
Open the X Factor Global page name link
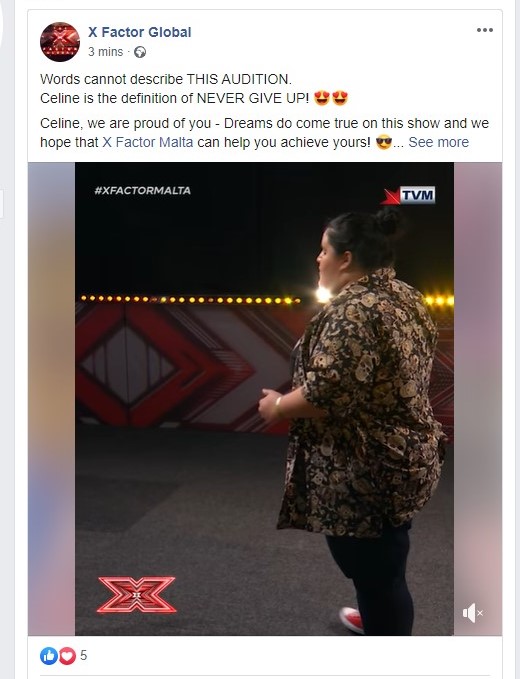[139, 32]
